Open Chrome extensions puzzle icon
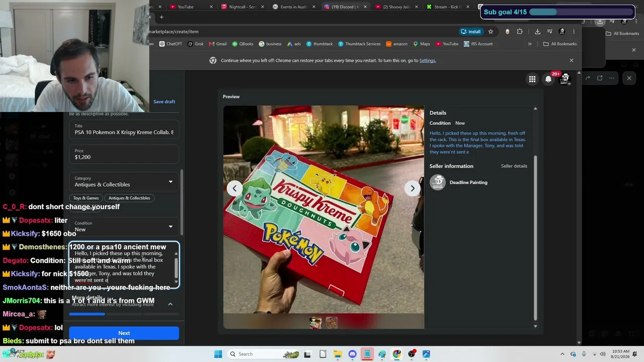 point(520,32)
